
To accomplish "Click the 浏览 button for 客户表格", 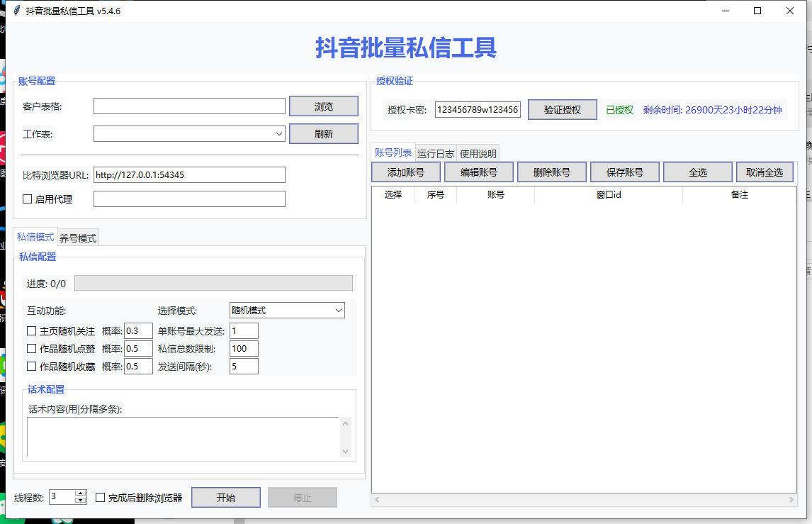I will pyautogui.click(x=323, y=106).
